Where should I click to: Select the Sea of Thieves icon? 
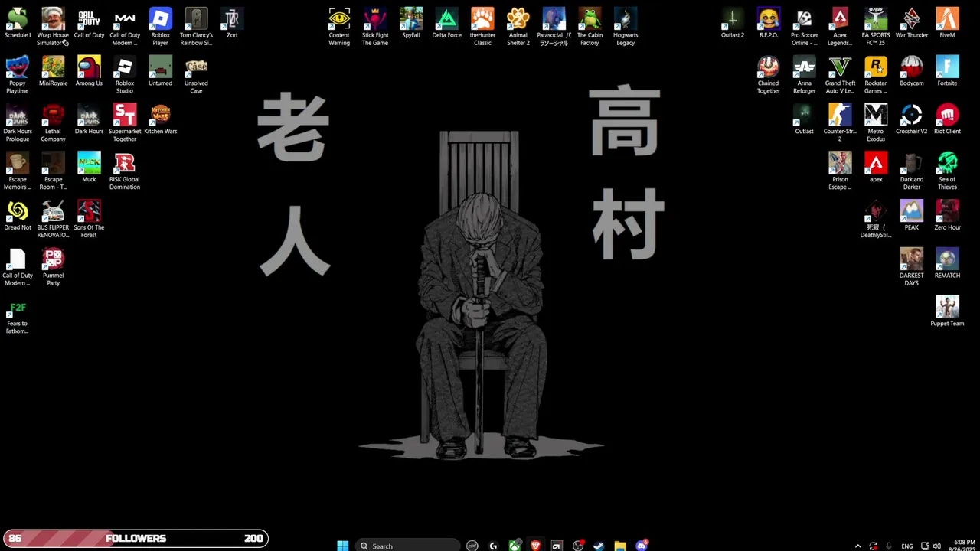click(x=947, y=171)
